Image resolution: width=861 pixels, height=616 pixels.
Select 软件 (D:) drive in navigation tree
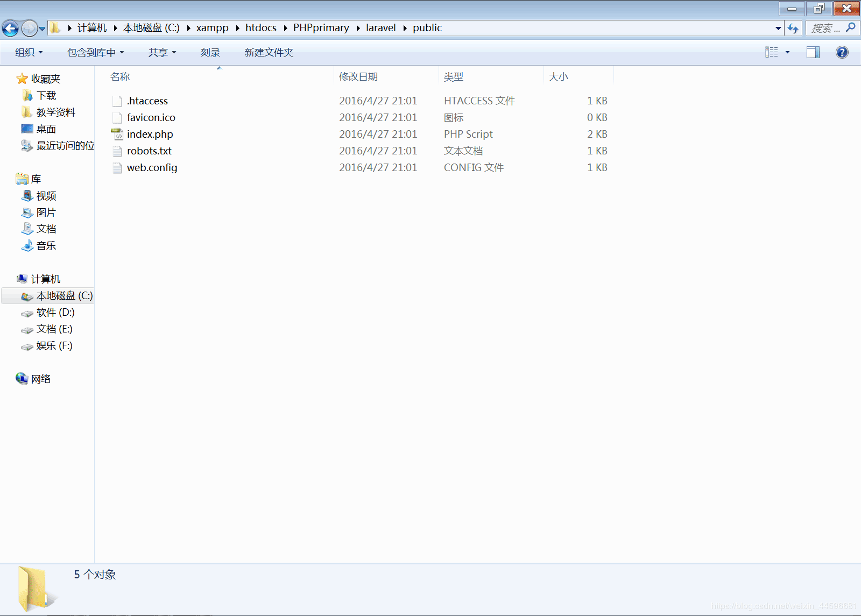tap(55, 313)
